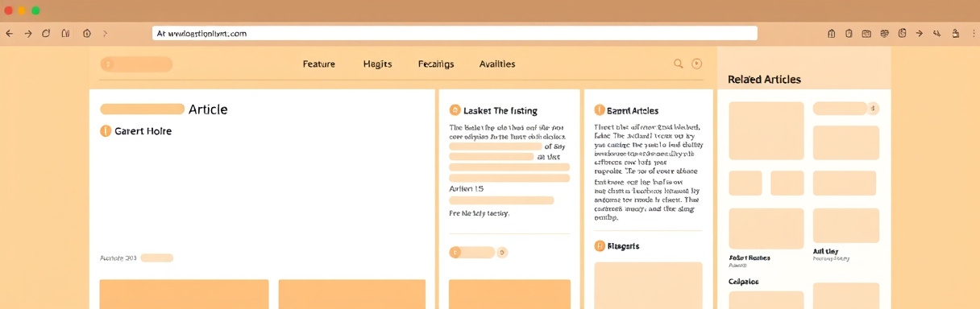Open the Hagits navigation item
The width and height of the screenshot is (980, 309).
click(x=377, y=64)
